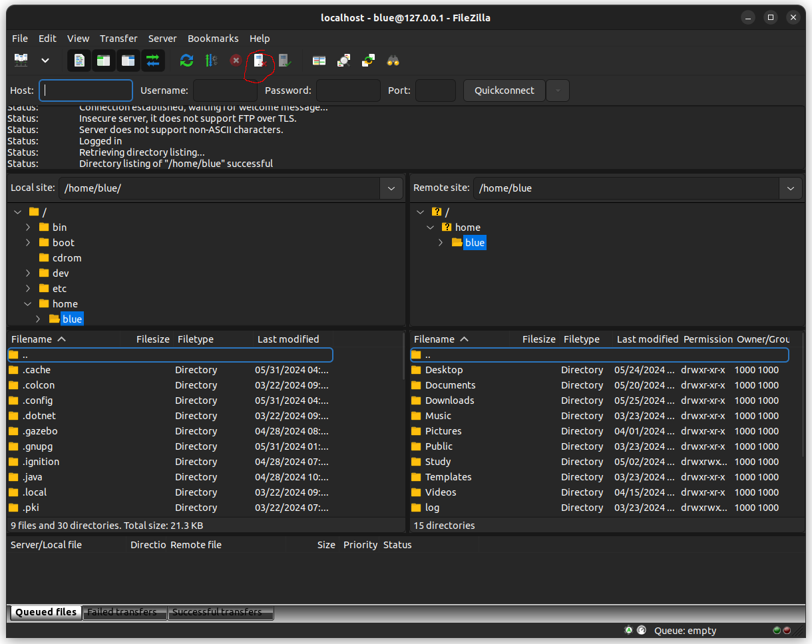Open the Site Manager dropdown arrow
The width and height of the screenshot is (812, 644).
(45, 61)
